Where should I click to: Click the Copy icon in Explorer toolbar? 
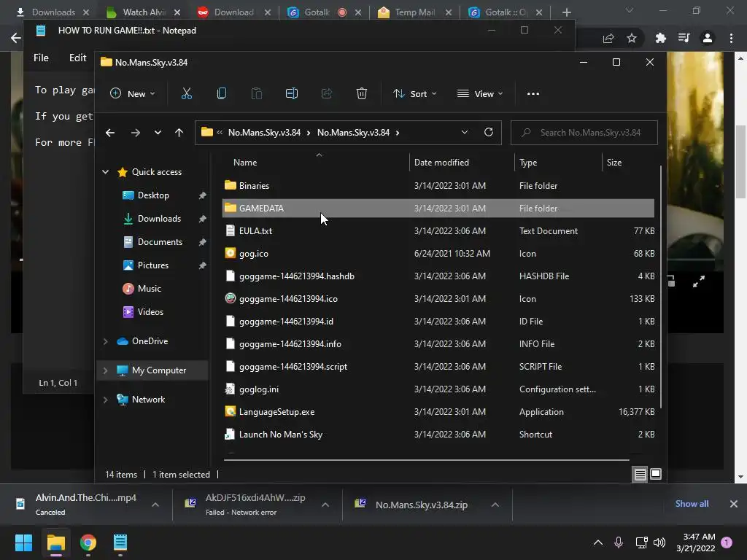click(x=222, y=94)
